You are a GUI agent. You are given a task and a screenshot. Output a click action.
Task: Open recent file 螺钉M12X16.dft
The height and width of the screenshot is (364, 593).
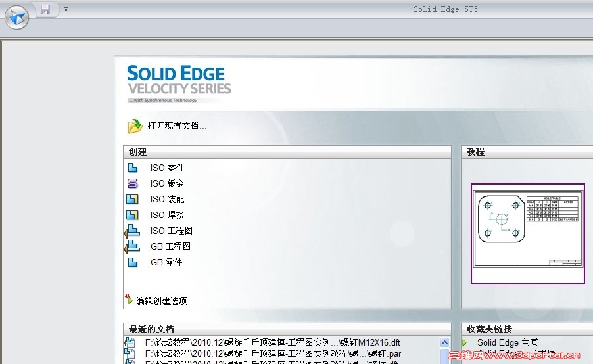272,342
